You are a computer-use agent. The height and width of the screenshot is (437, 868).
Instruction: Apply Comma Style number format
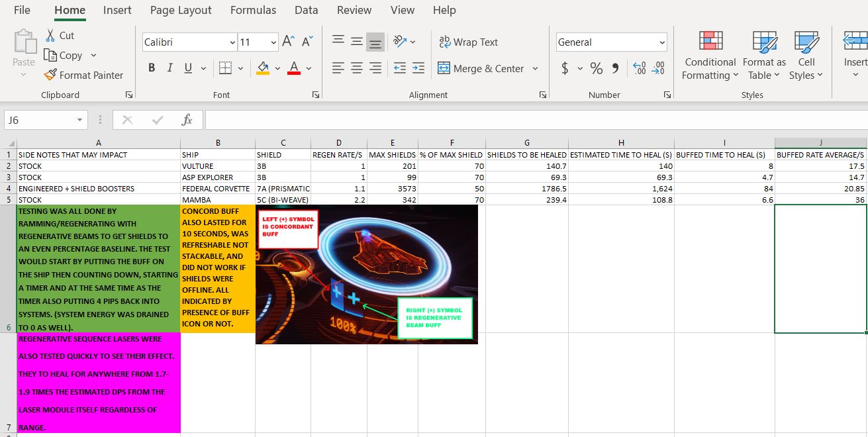[x=615, y=68]
